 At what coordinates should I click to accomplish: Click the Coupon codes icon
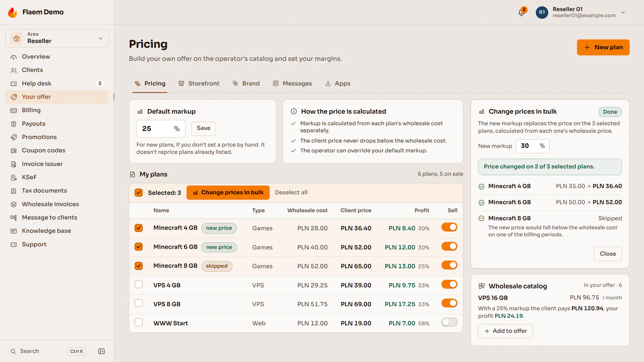click(14, 150)
